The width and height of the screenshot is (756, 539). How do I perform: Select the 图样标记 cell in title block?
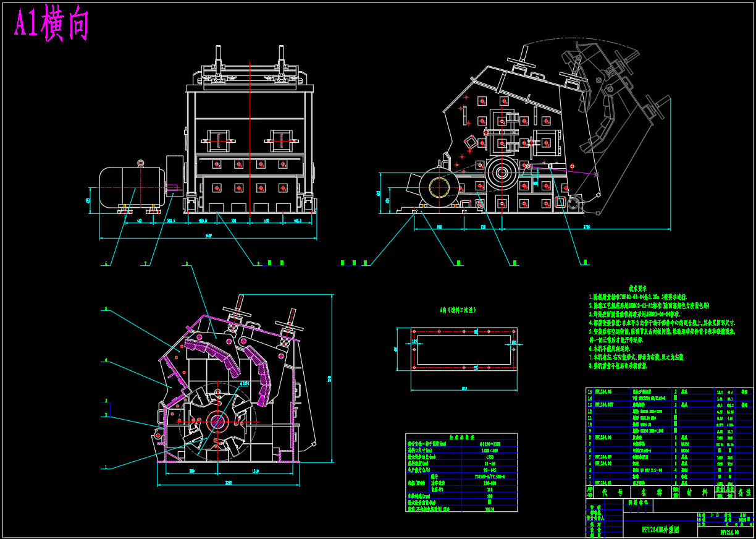[x=639, y=503]
